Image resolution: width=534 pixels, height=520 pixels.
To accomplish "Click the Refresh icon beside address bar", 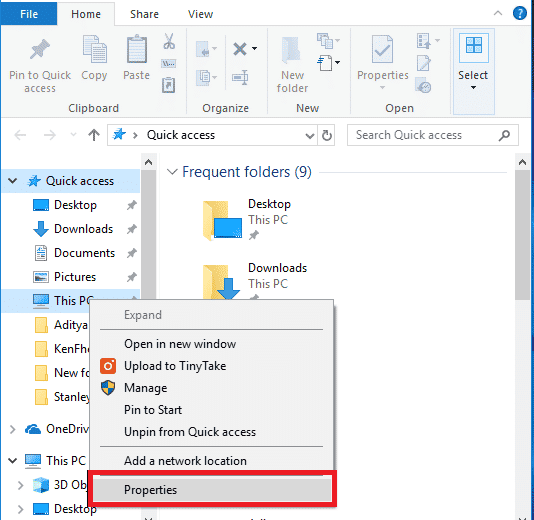I will [x=327, y=135].
